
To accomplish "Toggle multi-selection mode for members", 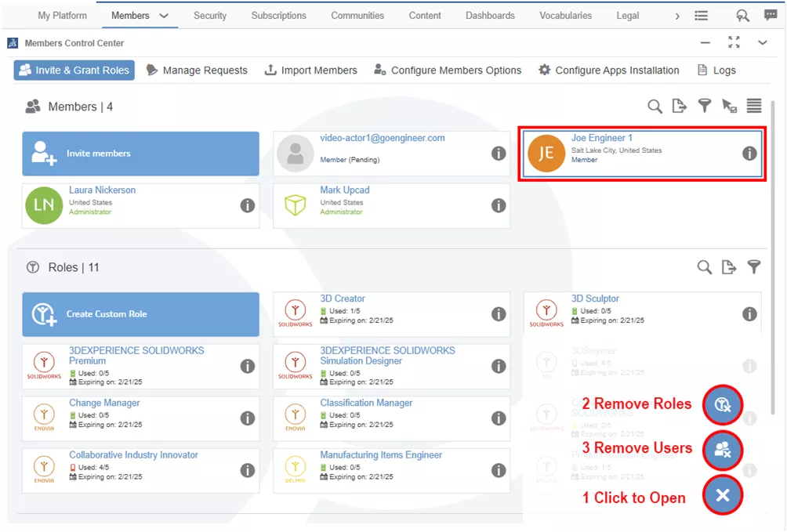I will click(729, 106).
